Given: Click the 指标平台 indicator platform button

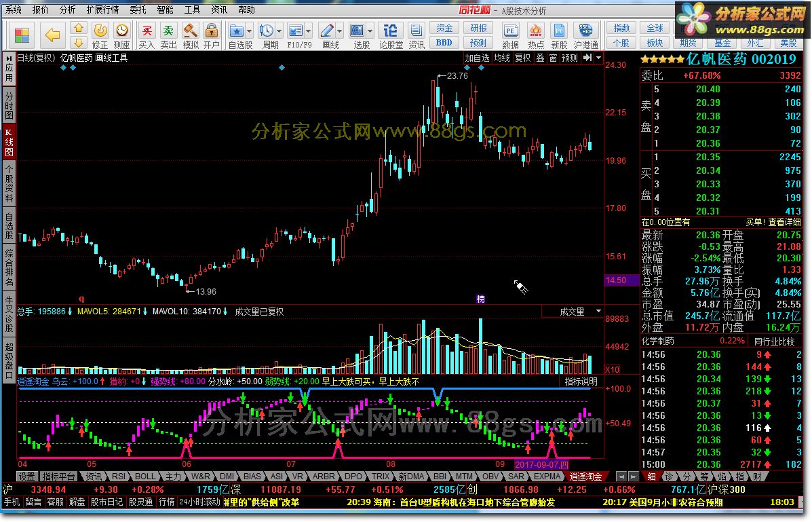Looking at the screenshot, I should [x=58, y=476].
